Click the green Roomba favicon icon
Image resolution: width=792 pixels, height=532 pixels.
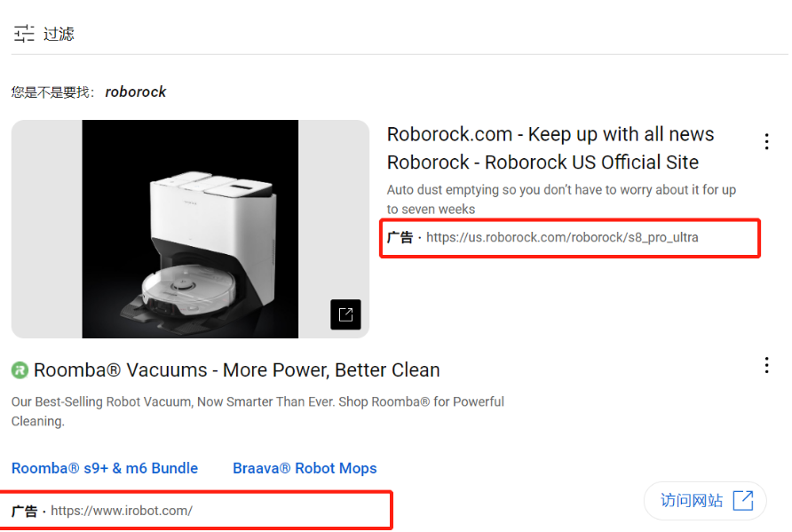(20, 370)
